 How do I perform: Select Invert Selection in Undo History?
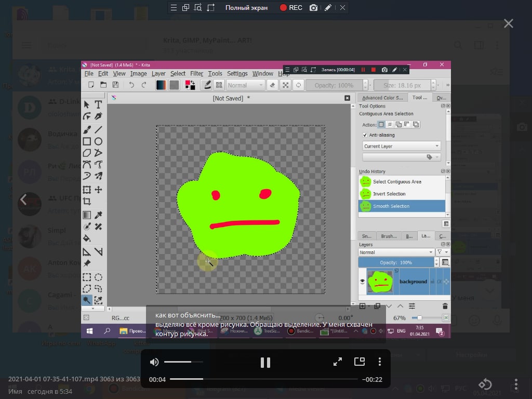pyautogui.click(x=402, y=194)
